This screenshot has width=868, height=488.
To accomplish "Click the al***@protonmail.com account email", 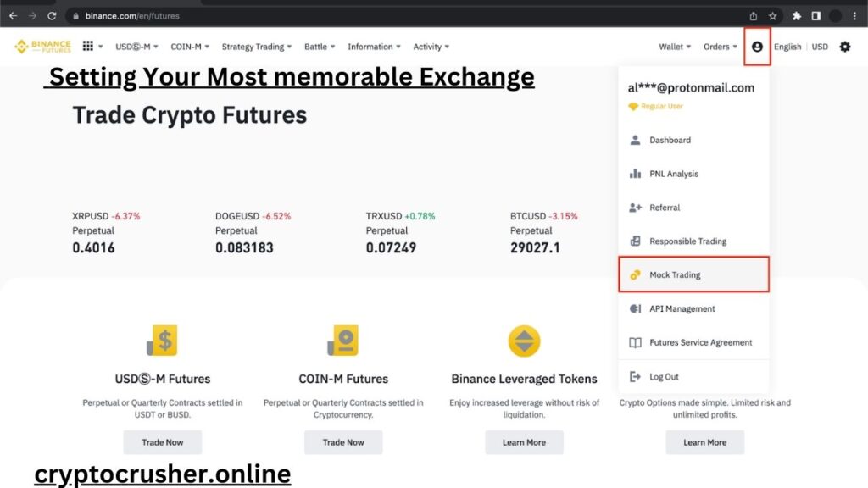I will coord(691,87).
